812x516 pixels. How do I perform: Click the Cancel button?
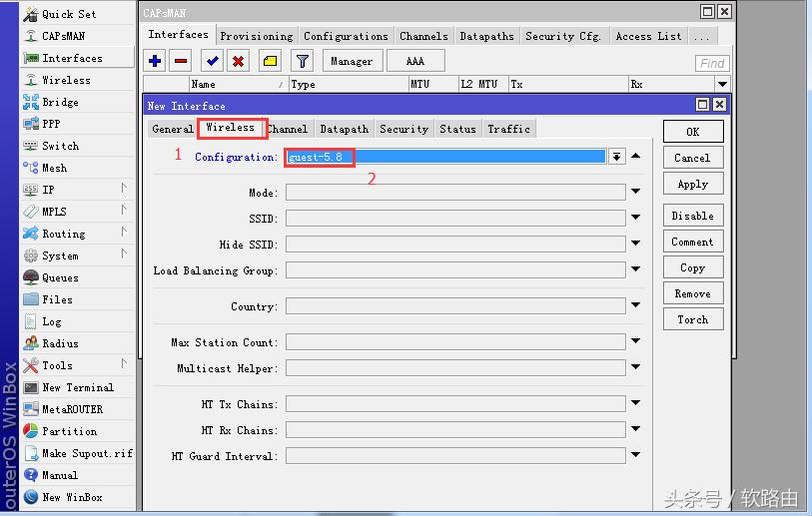(x=693, y=158)
